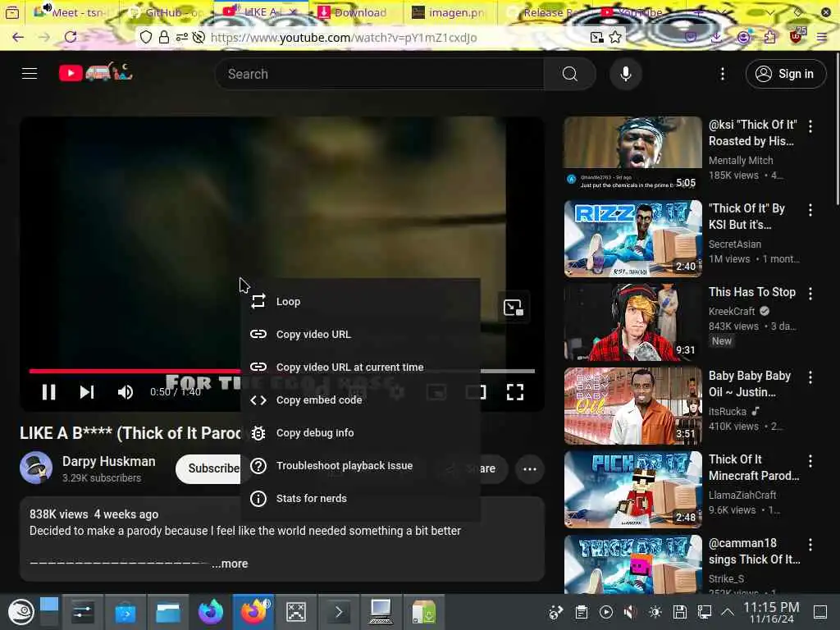Click the Sign in button
Screen dimensions: 840x630
click(785, 74)
